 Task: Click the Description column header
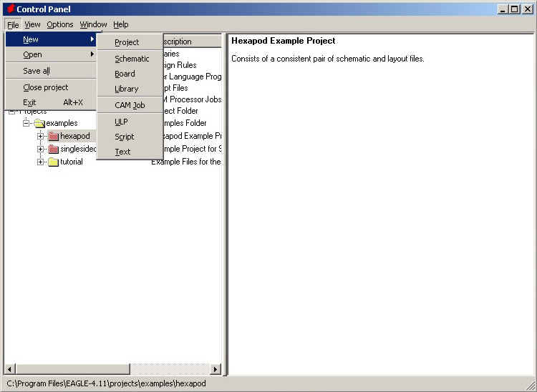pyautogui.click(x=192, y=41)
